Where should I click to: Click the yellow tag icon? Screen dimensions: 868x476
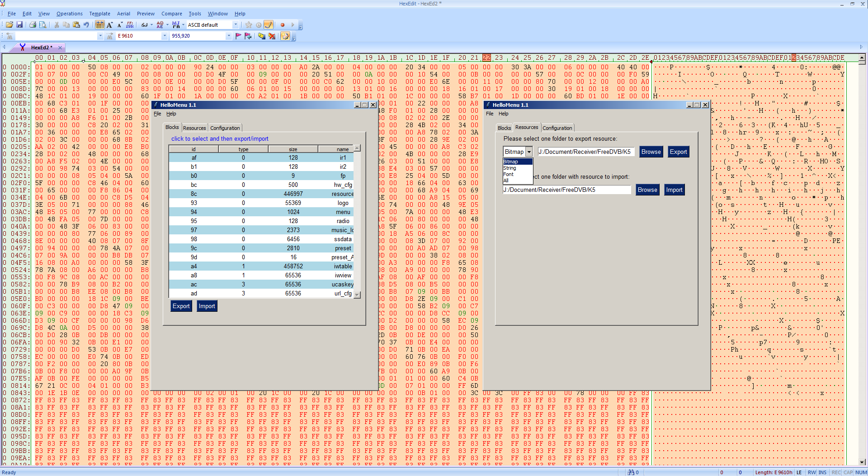[262, 36]
